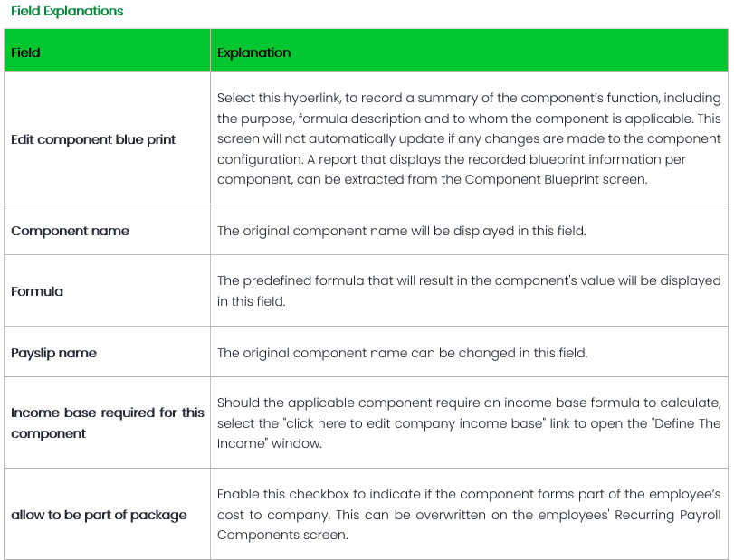Click "allow to be part of package" cell
This screenshot has width=734, height=560.
(99, 515)
